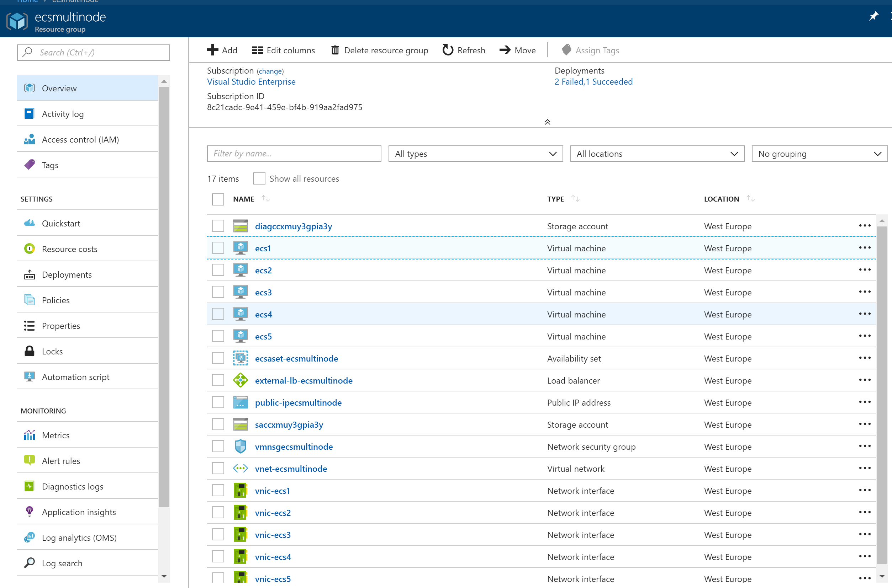Click the Delete resource group trash icon
Image resolution: width=892 pixels, height=588 pixels.
coord(335,50)
